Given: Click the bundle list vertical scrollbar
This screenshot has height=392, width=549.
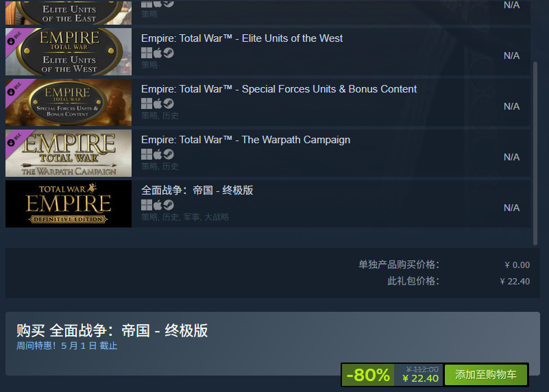Looking at the screenshot, I should click(535, 154).
